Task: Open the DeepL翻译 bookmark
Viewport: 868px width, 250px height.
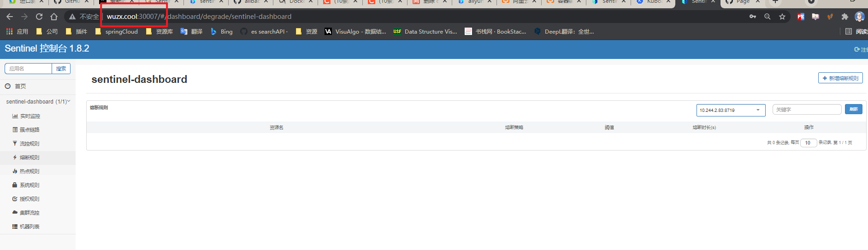Action: click(x=564, y=31)
